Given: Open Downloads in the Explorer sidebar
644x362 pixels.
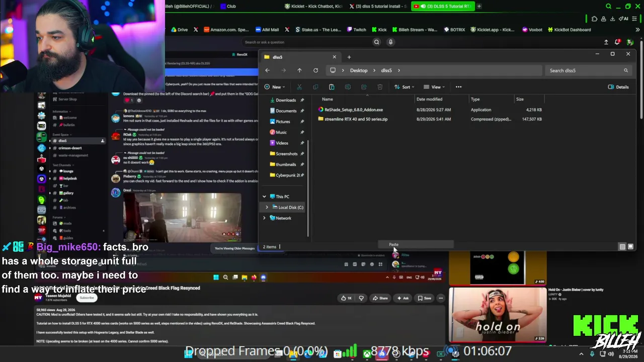Looking at the screenshot, I should tap(285, 100).
